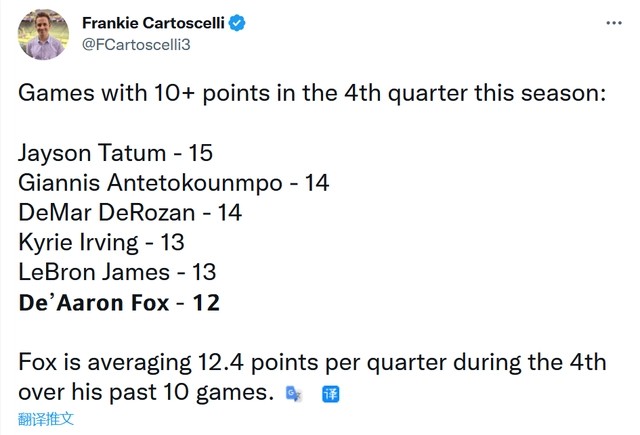Click the "Fox is averaging 12.4 points" sentence
The height and width of the screenshot is (435, 640).
tap(312, 363)
